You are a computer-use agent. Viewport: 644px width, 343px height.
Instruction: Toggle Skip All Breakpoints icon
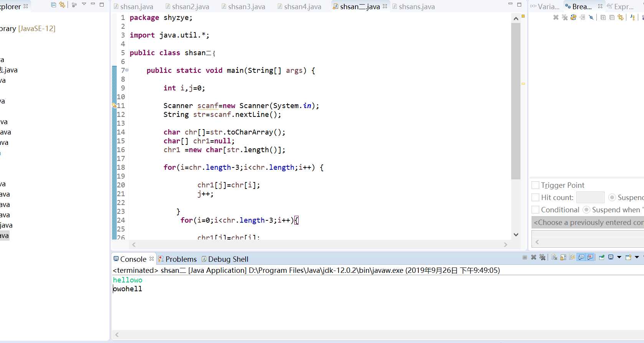(x=591, y=17)
